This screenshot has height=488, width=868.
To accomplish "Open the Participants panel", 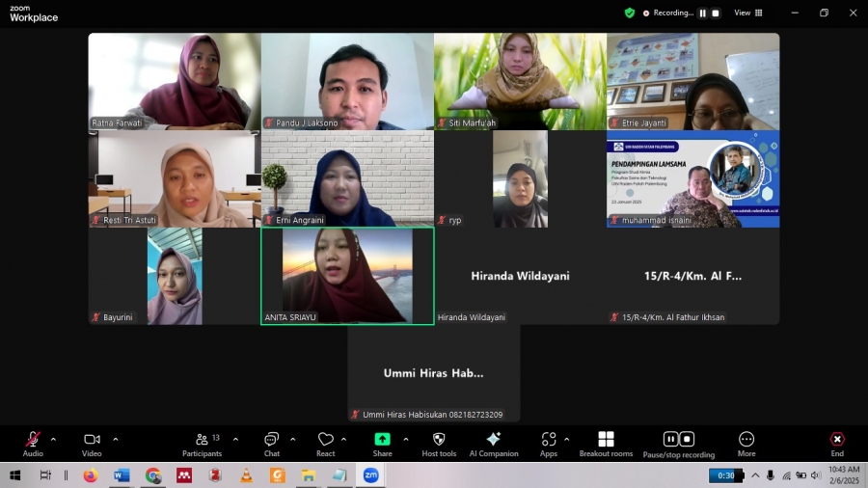I will coord(203,444).
